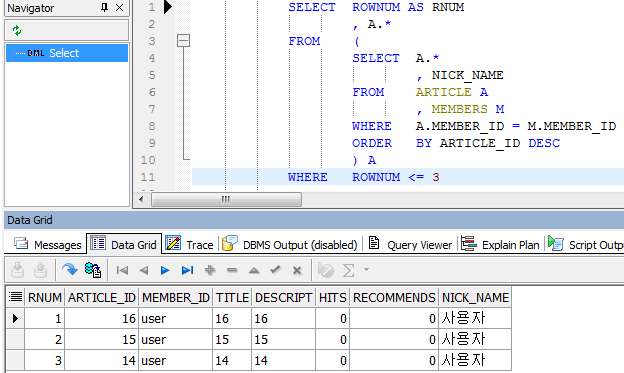Open the Query Viewer tab

tap(410, 244)
